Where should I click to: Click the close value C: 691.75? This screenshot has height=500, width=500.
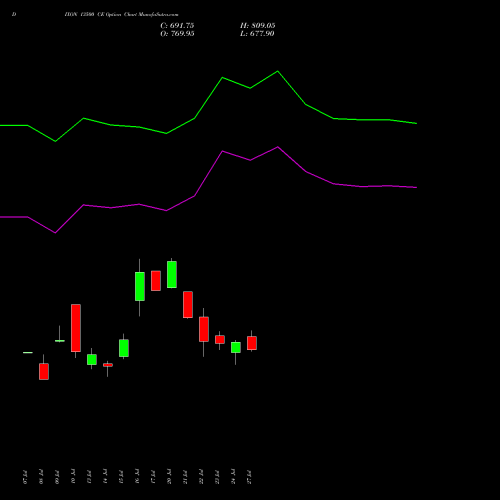pyautogui.click(x=177, y=26)
